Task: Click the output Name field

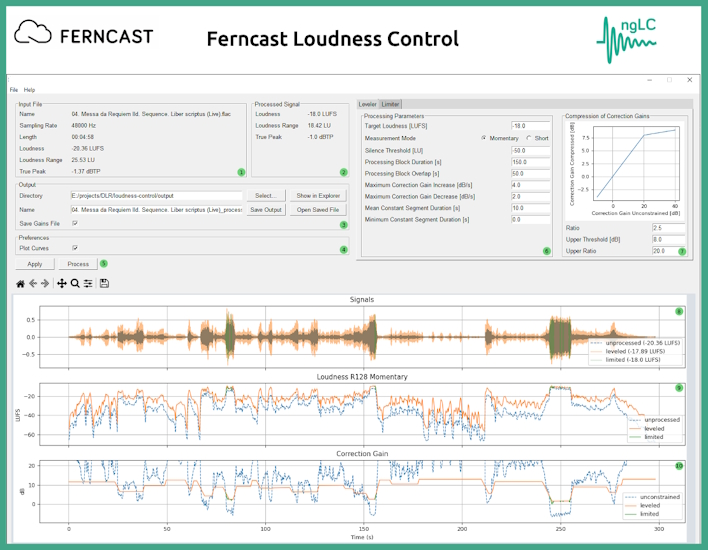Action: pos(156,210)
